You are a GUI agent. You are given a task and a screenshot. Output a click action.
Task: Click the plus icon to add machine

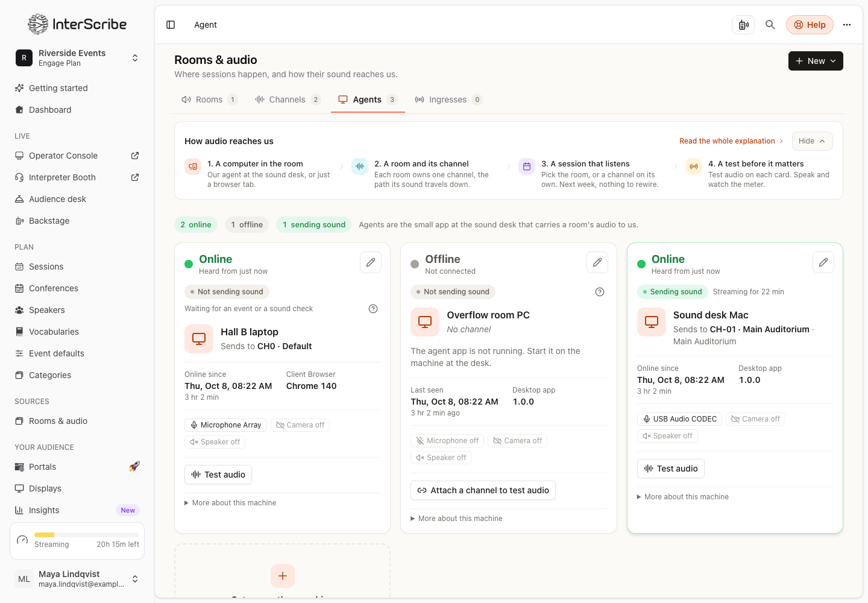pos(283,576)
